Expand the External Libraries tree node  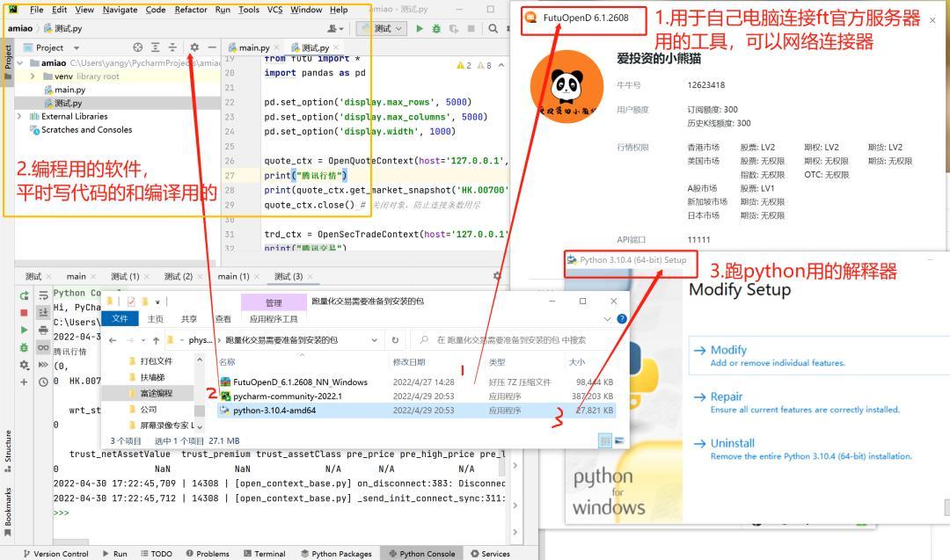(x=19, y=114)
